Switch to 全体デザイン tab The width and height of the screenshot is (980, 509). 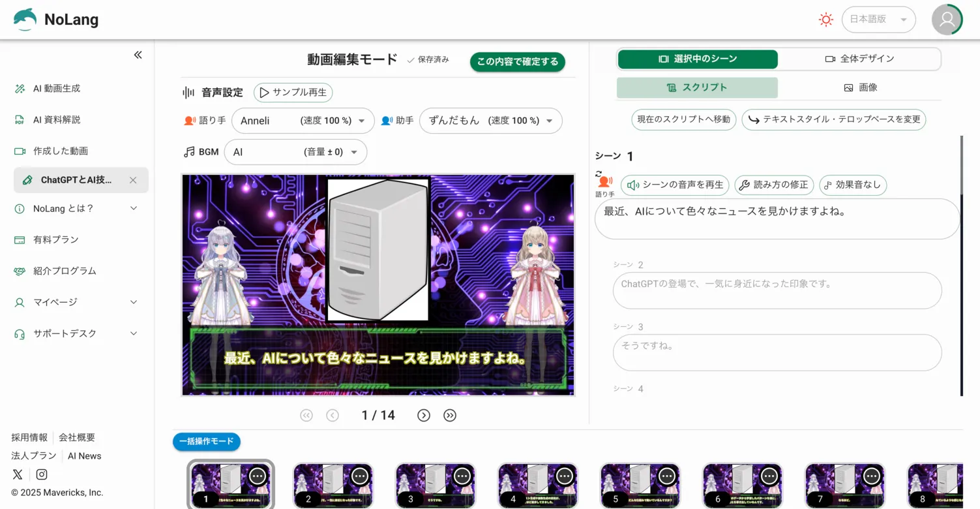coord(859,59)
